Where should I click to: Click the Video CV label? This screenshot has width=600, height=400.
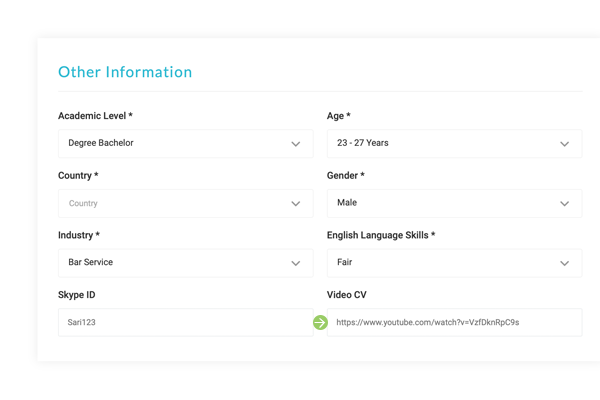[x=347, y=295]
